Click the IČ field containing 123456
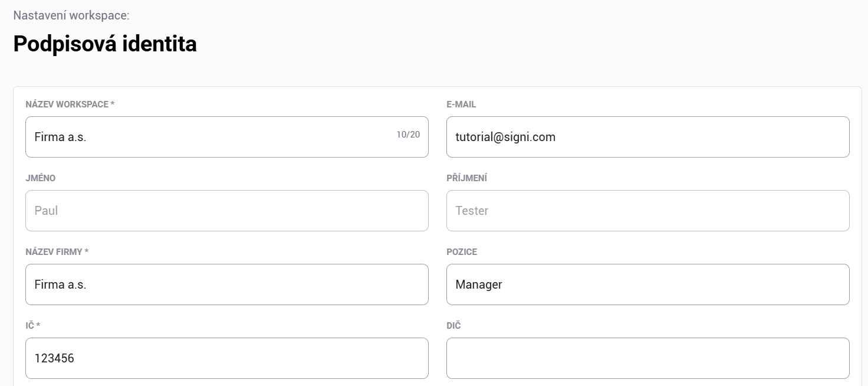The image size is (868, 386). [x=226, y=358]
